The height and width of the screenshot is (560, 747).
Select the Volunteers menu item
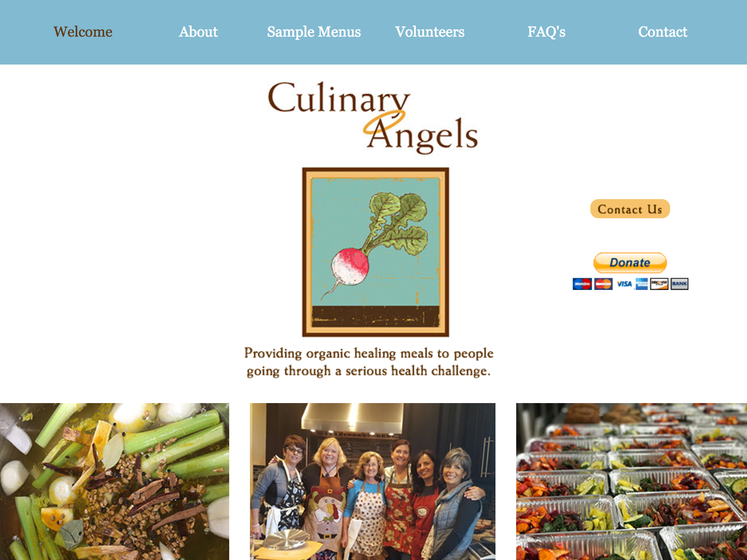tap(430, 32)
